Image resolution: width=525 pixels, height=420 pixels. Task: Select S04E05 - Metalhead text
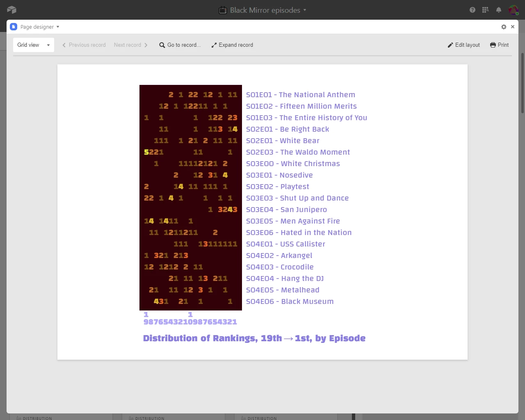283,290
